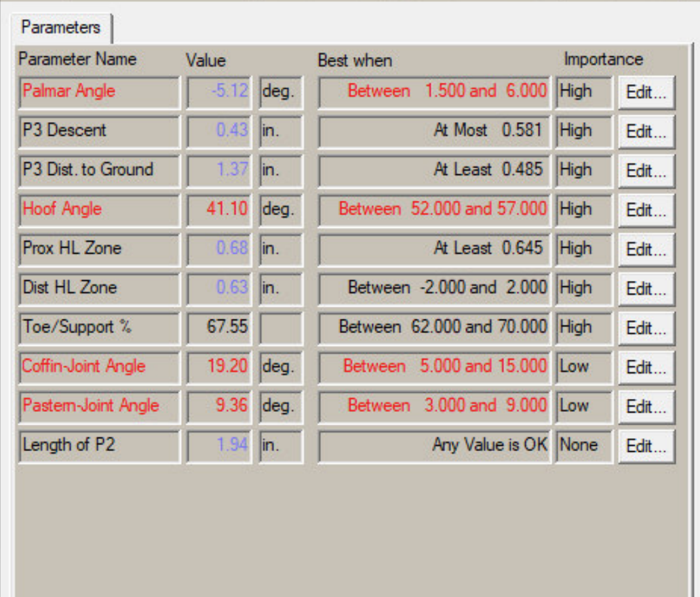Click the Length of P2 value field
The height and width of the screenshot is (597, 700).
coord(219,446)
